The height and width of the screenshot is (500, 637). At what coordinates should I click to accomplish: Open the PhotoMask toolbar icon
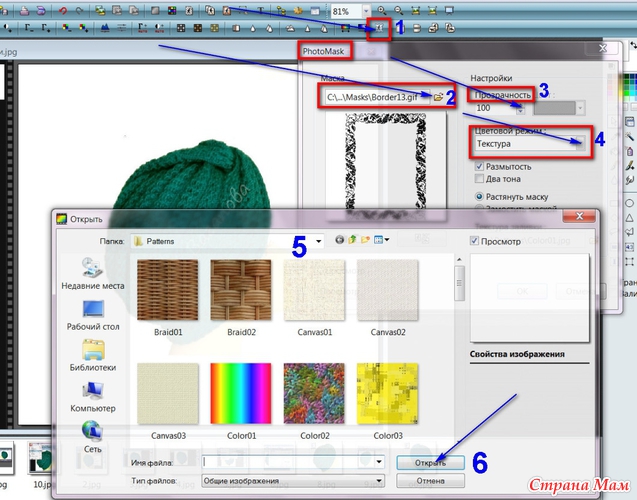point(379,28)
